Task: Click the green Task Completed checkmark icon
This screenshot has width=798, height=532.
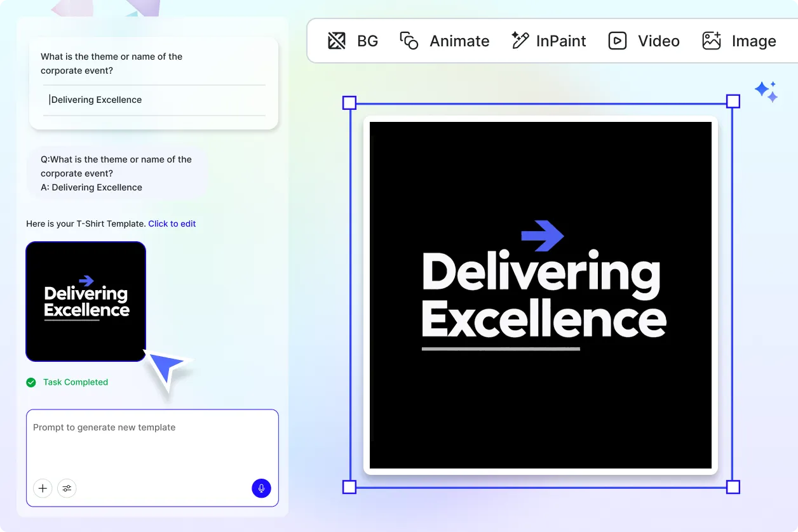Action: tap(31, 382)
